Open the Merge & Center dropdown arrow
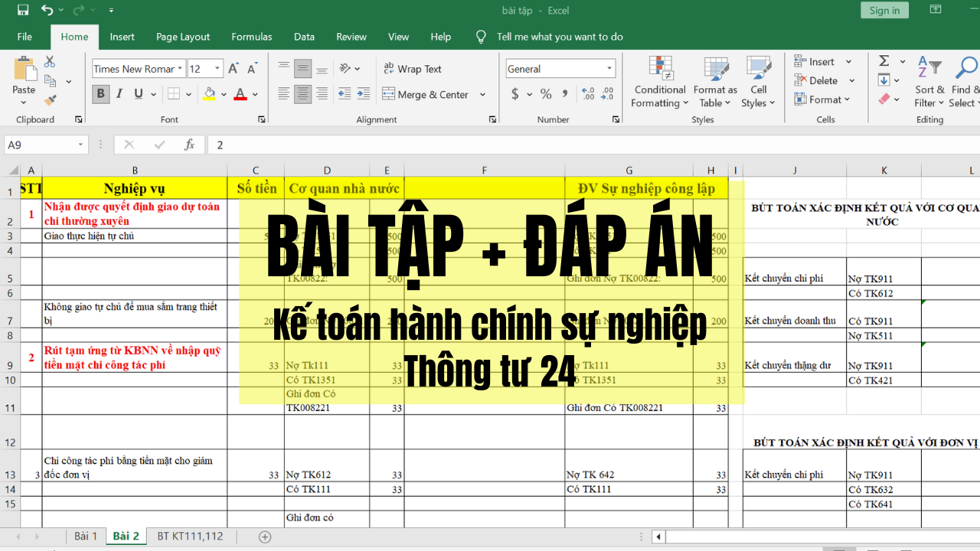This screenshot has height=551, width=980. [482, 95]
